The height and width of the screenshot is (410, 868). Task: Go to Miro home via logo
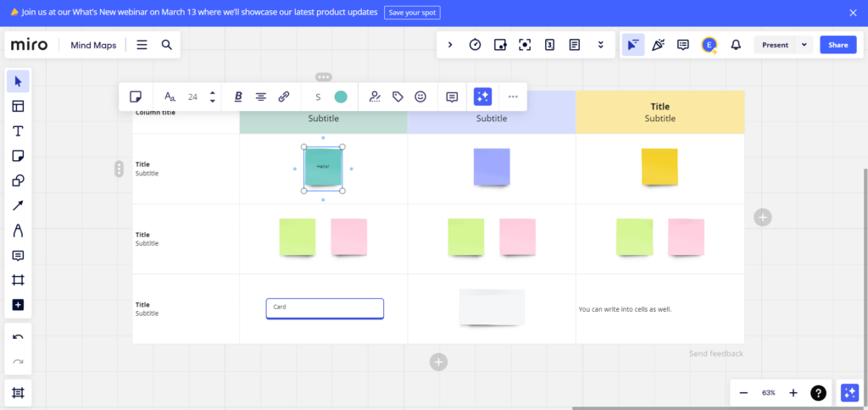30,45
